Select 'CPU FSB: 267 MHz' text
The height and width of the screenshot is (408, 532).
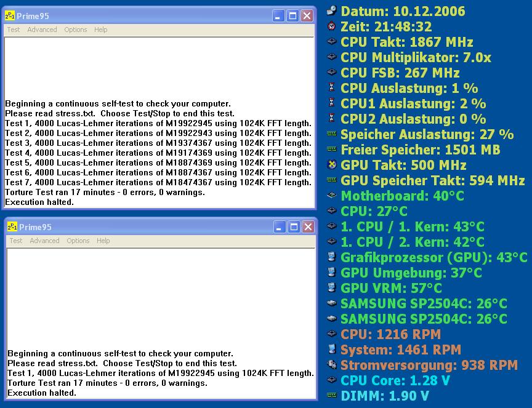tap(400, 73)
